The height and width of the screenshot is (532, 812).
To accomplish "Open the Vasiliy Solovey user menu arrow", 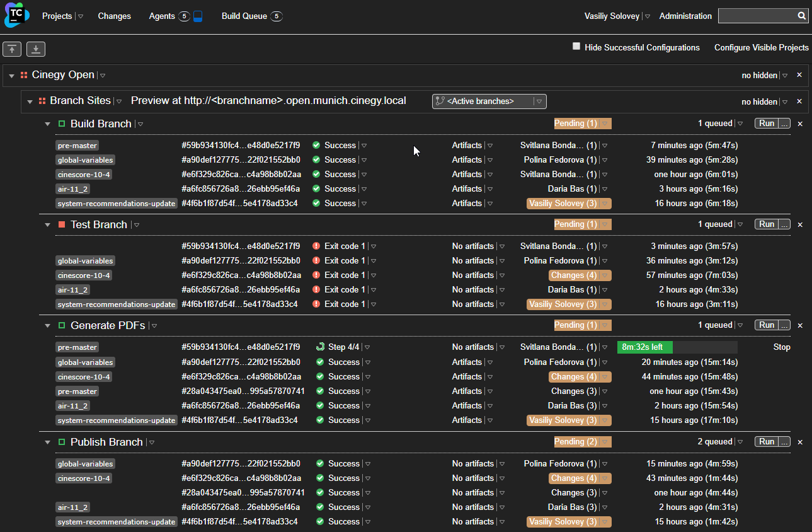I will coord(647,16).
